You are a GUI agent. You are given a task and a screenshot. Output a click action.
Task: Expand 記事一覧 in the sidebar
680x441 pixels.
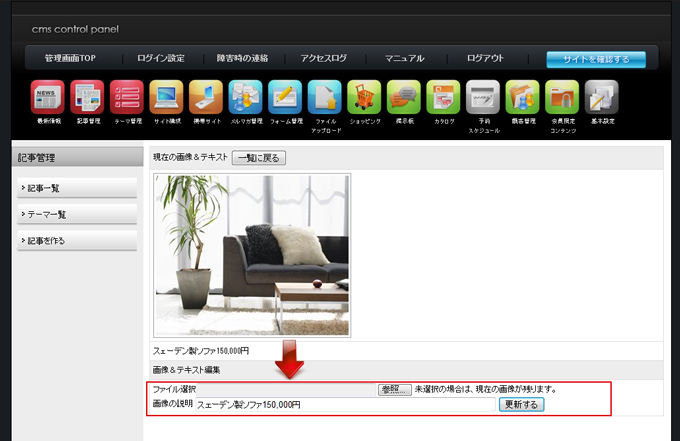click(77, 188)
